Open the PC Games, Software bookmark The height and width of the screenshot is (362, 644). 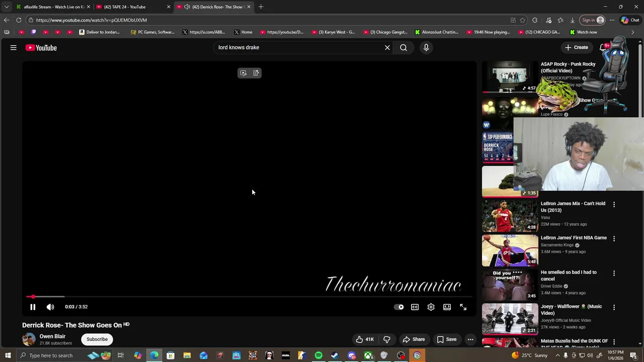point(152,32)
